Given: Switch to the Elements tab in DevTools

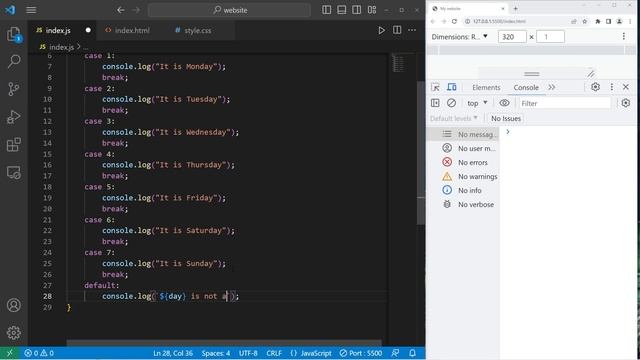Looking at the screenshot, I should tap(486, 87).
